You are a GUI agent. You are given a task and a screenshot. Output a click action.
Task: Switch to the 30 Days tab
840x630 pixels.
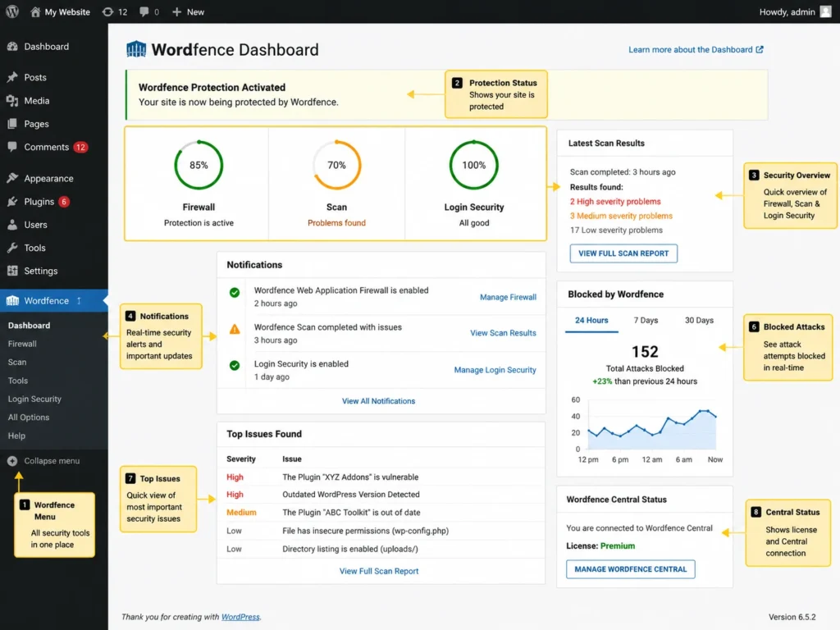[x=699, y=321]
